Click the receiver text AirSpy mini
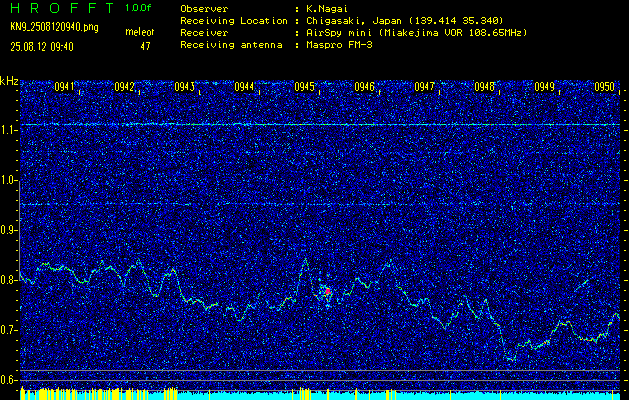The width and height of the screenshot is (629, 400). 338,33
